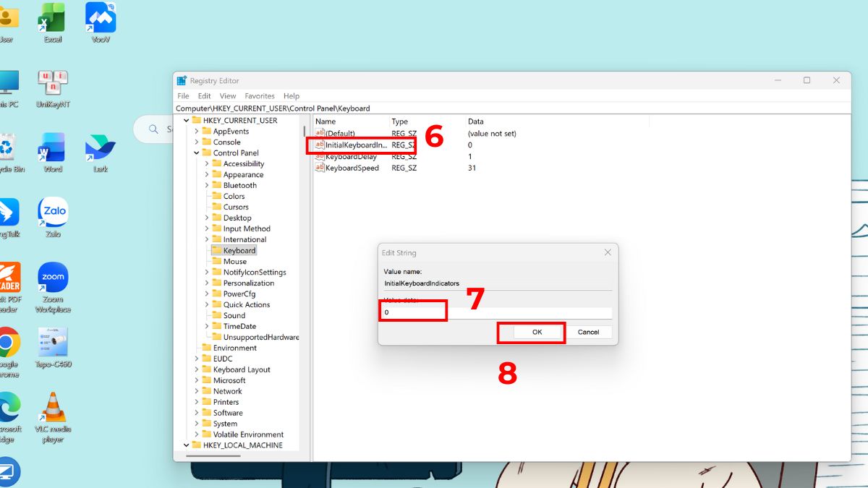
Task: Open the Lark desktop shortcut
Action: point(100,147)
